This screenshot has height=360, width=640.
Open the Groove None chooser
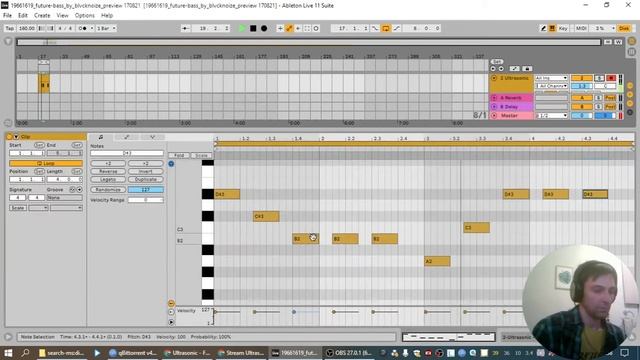64,198
